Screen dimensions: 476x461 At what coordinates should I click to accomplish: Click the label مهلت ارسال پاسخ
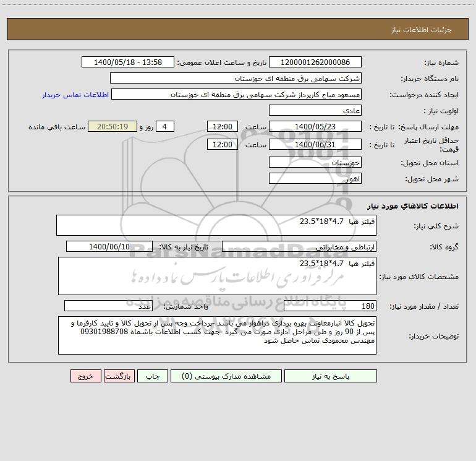coord(428,127)
